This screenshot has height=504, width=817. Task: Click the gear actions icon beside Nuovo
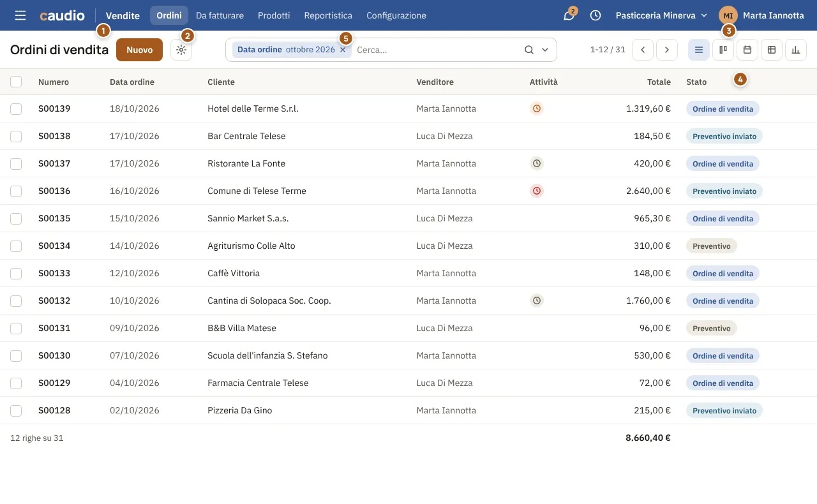(182, 50)
